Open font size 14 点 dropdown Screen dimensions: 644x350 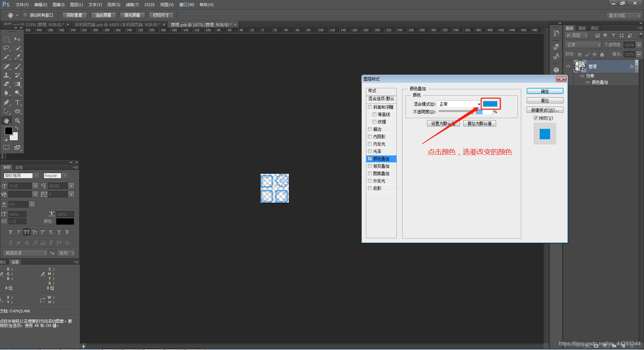tap(35, 186)
